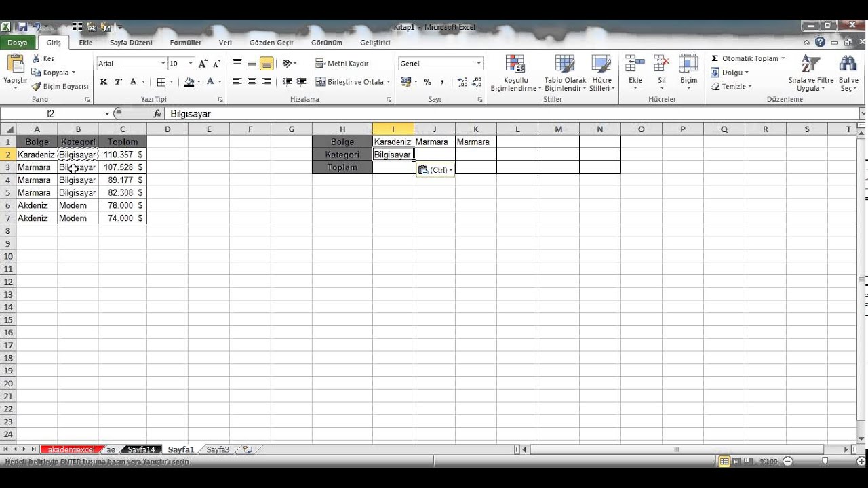The image size is (868, 488).
Task: Click the Kopyala copy button
Action: pos(54,73)
